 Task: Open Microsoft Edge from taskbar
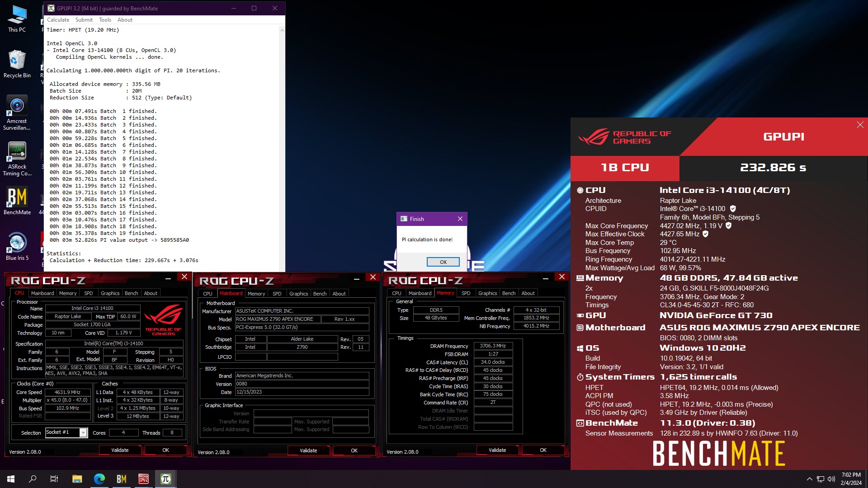click(x=99, y=479)
